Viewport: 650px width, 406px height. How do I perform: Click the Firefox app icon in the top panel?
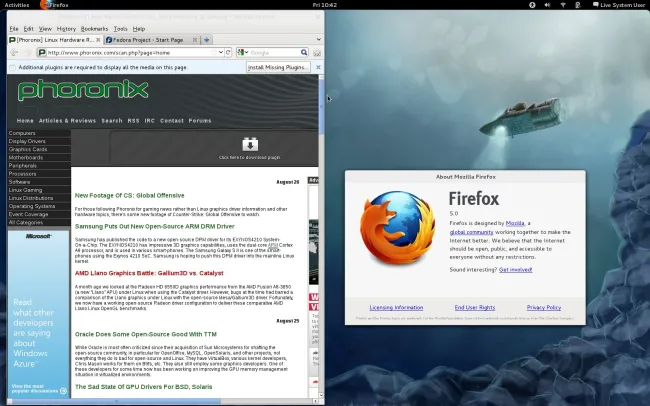point(46,5)
